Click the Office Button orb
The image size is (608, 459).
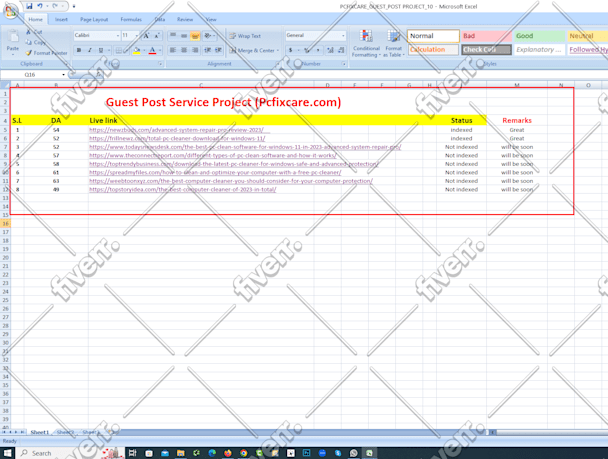click(x=10, y=11)
